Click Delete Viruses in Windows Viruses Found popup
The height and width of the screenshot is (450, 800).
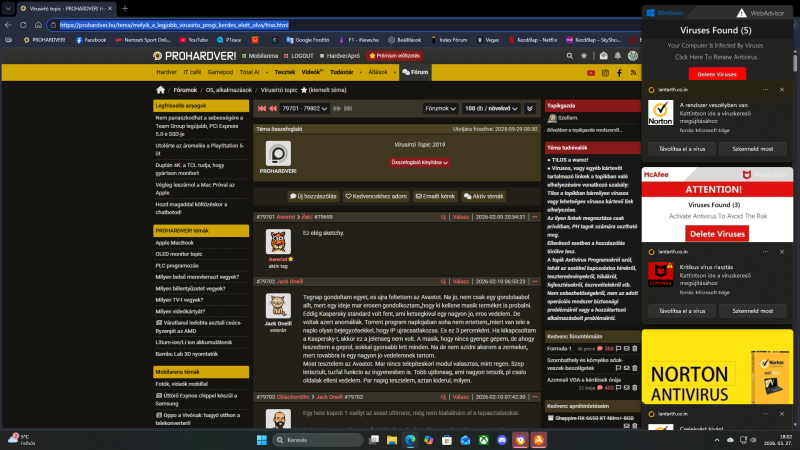click(x=717, y=74)
